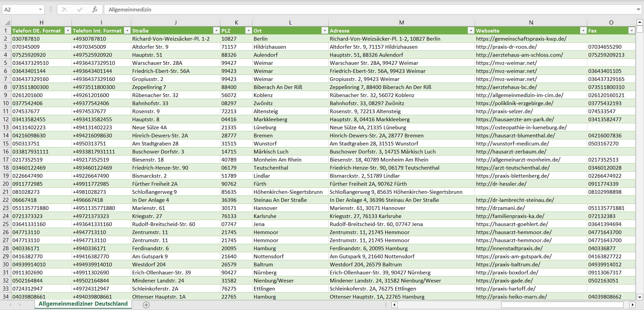Open filter dropdown for Adresse column
The image size is (644, 310).
pyautogui.click(x=471, y=31)
